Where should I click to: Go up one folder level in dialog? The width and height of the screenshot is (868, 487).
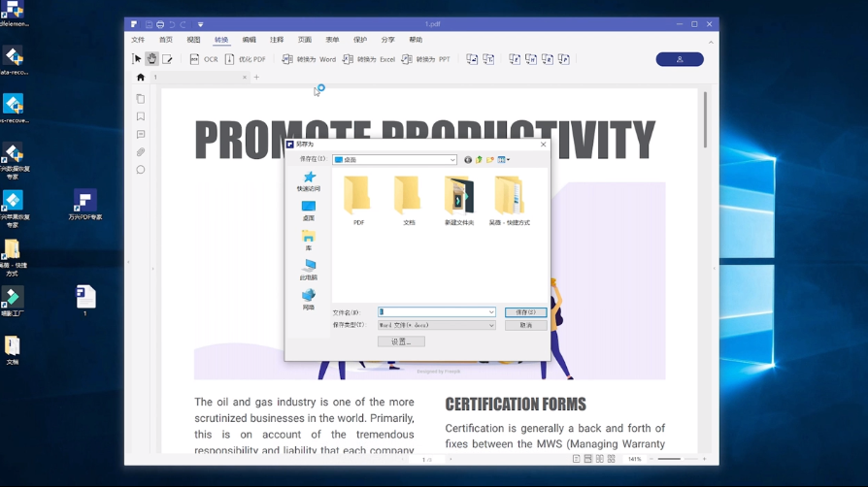(479, 160)
